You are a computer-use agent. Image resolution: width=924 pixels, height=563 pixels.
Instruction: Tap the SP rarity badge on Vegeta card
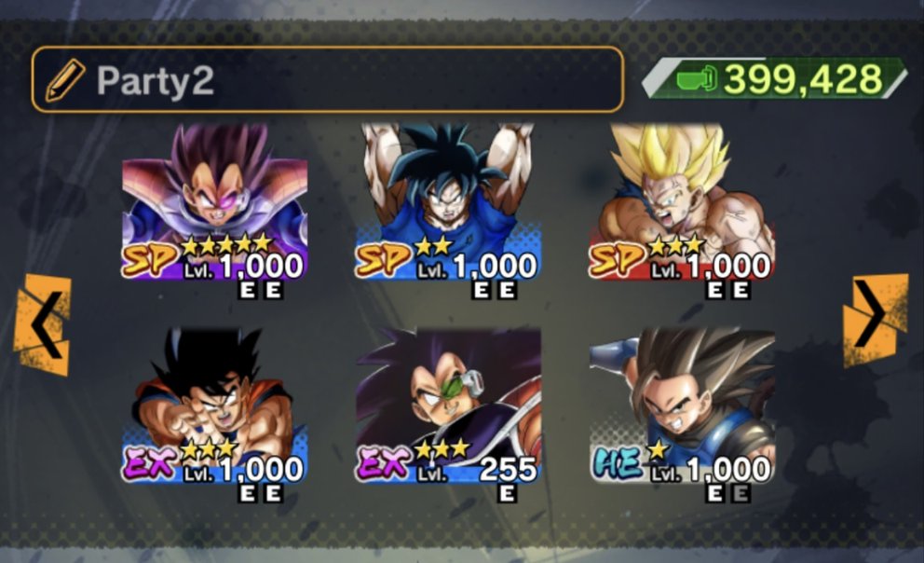(x=149, y=259)
